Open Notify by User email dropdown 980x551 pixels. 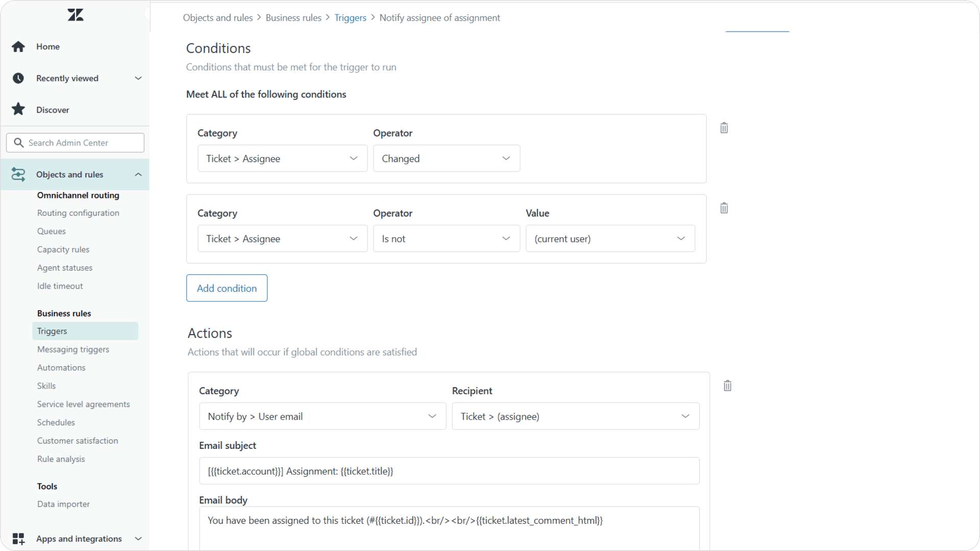(x=322, y=416)
